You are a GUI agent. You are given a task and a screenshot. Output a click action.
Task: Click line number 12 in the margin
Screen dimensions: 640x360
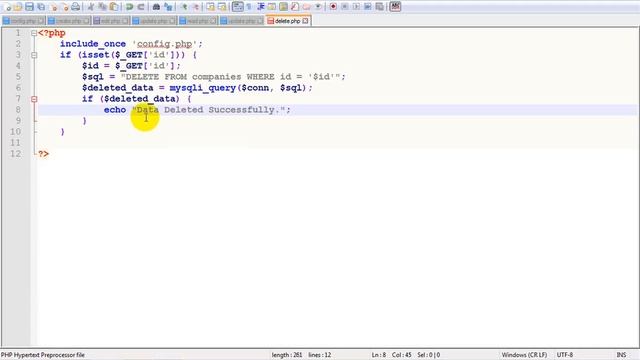point(16,154)
